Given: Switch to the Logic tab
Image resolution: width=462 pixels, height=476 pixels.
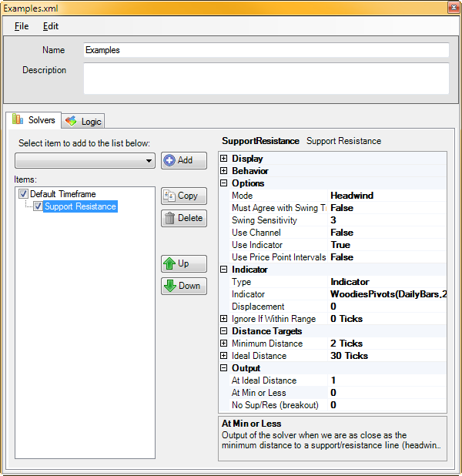Looking at the screenshot, I should 83,122.
